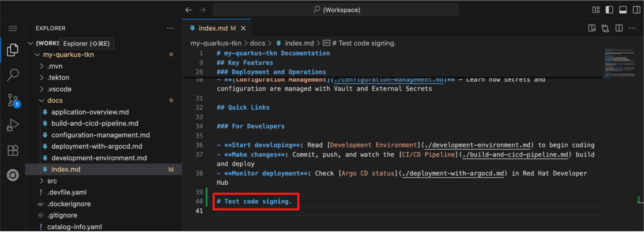Image resolution: width=644 pixels, height=232 pixels.
Task: Navigate back with the left arrow
Action: pos(189,10)
